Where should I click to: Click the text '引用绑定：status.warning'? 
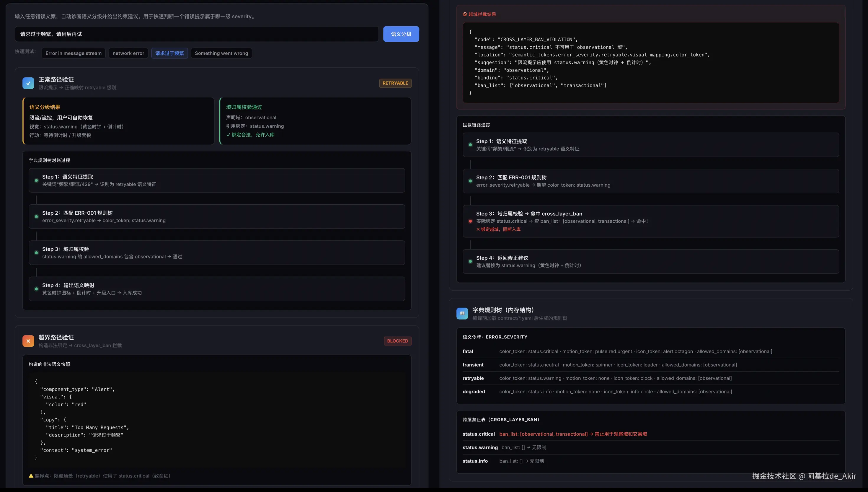click(x=255, y=126)
